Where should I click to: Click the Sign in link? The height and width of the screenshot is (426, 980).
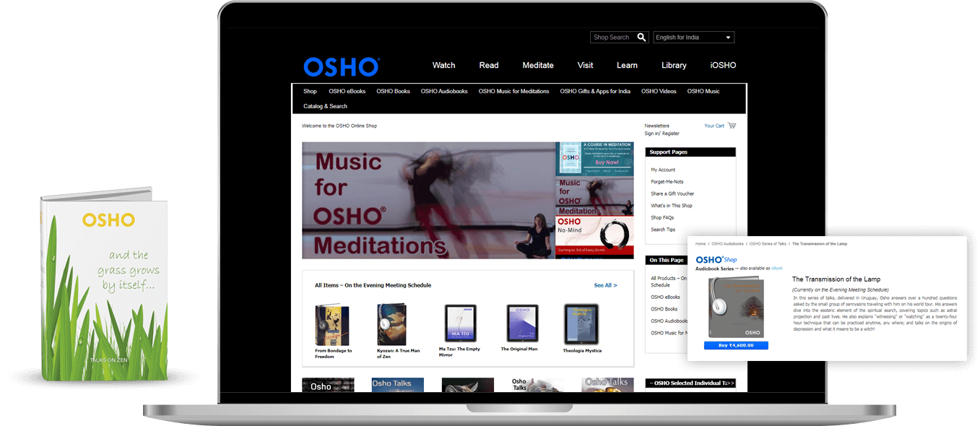(x=652, y=134)
